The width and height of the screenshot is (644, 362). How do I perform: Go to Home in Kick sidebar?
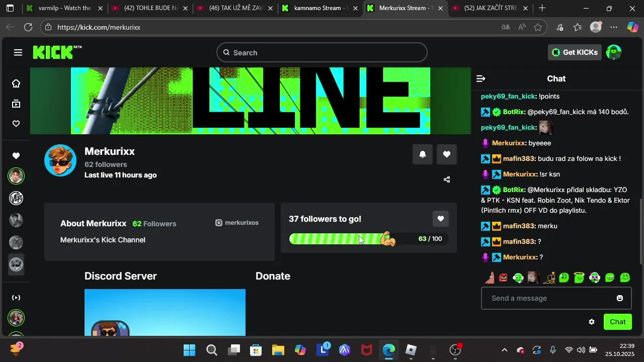point(16,83)
